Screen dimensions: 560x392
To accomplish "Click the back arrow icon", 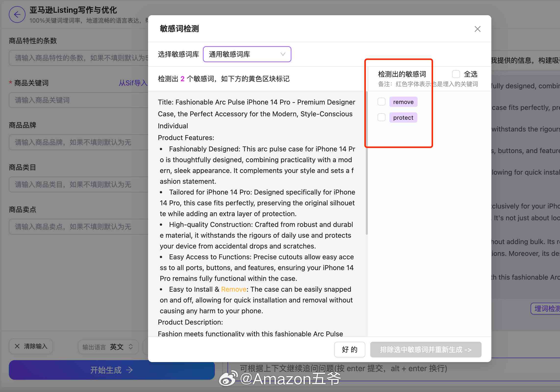I will coord(17,14).
